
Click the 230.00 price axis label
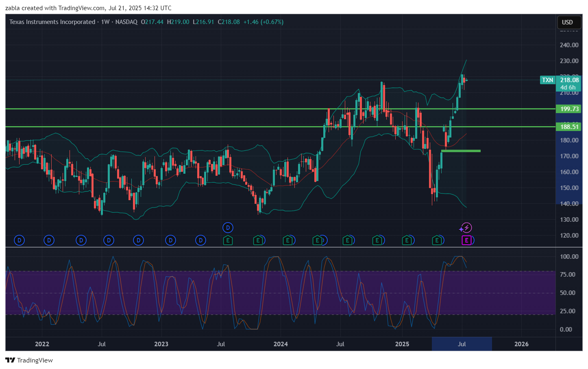tap(569, 61)
